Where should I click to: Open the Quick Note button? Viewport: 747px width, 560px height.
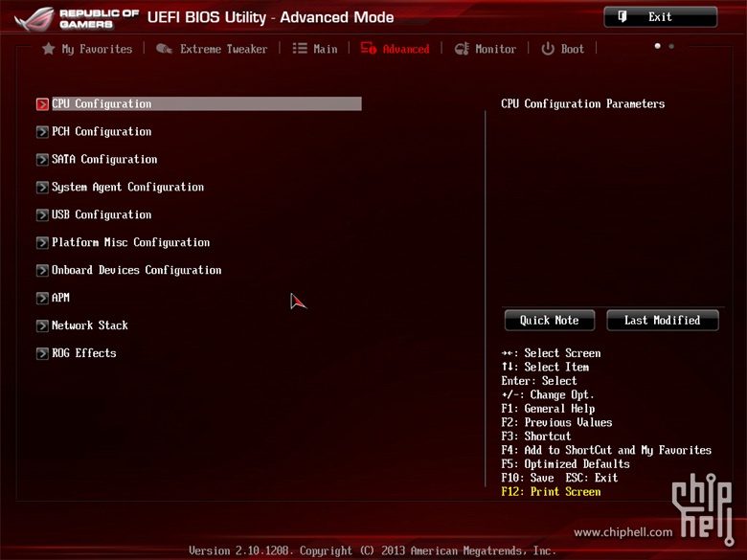pos(550,320)
